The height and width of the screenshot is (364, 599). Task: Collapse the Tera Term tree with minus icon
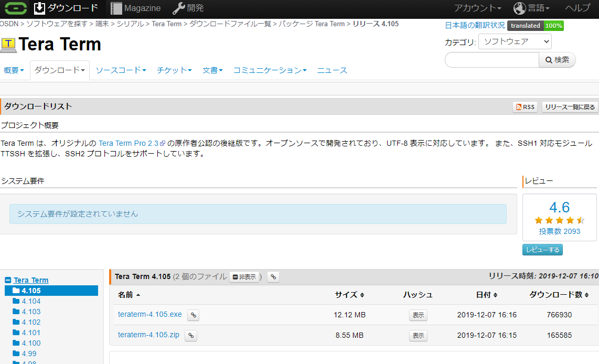(x=8, y=281)
